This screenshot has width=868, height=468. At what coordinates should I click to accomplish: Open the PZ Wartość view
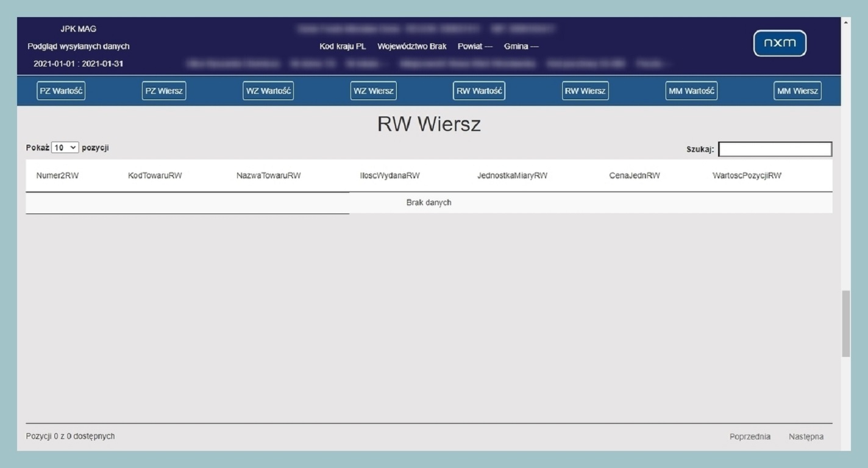[x=61, y=90]
